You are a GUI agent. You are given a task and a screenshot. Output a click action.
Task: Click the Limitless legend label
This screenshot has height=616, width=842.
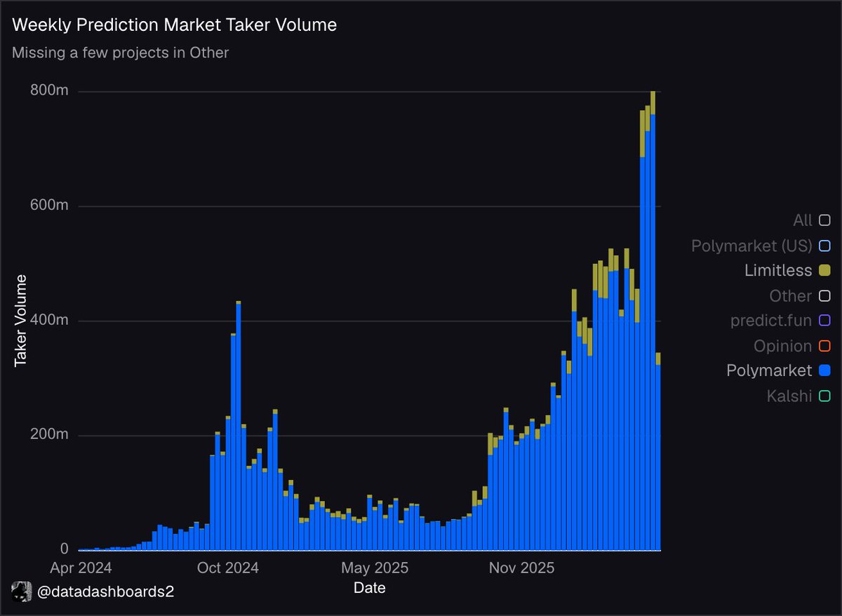pyautogui.click(x=778, y=270)
